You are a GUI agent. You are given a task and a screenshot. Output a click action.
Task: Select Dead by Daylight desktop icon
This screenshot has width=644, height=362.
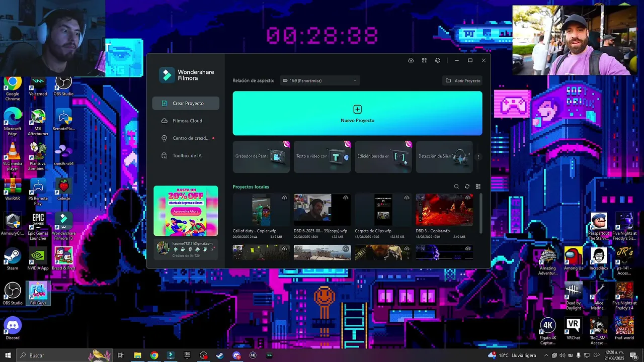[573, 297]
